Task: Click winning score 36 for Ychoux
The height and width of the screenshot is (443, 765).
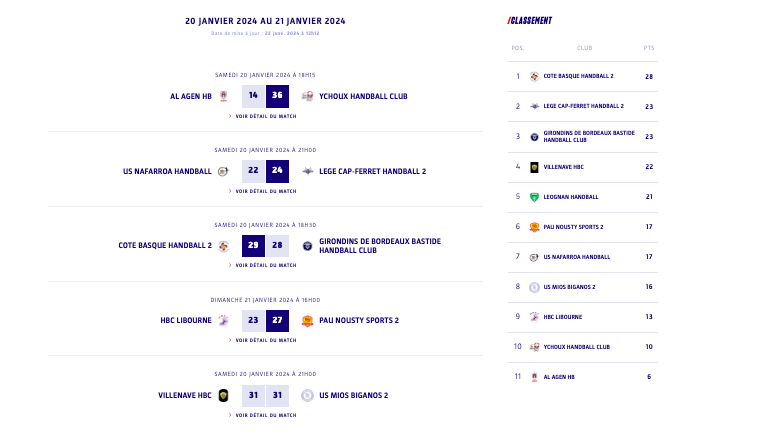Action: tap(277, 96)
